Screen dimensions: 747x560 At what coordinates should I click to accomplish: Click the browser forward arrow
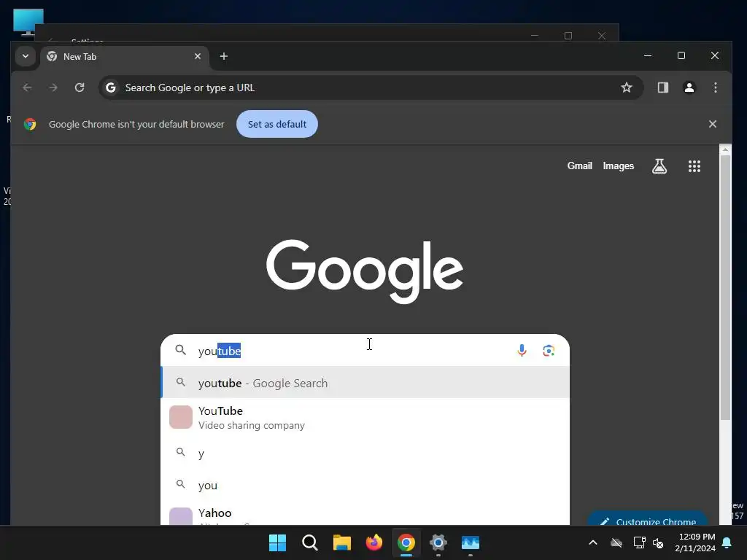[x=53, y=87]
